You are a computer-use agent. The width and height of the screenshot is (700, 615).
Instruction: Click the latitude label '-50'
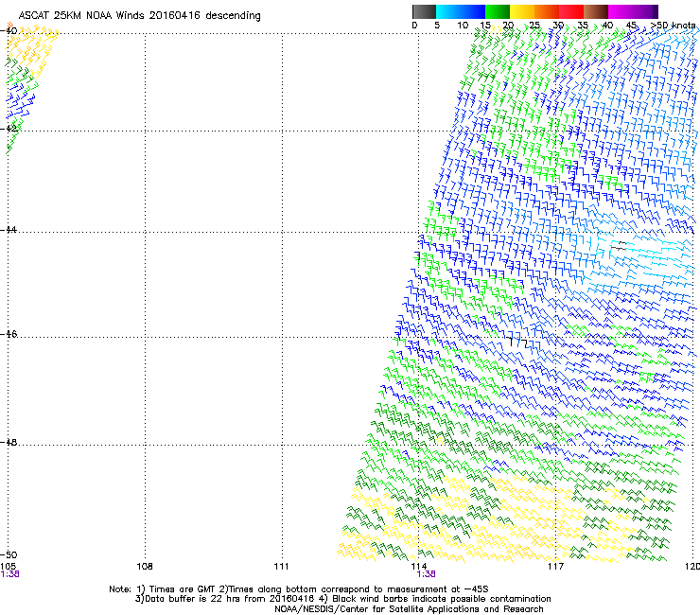[9, 555]
